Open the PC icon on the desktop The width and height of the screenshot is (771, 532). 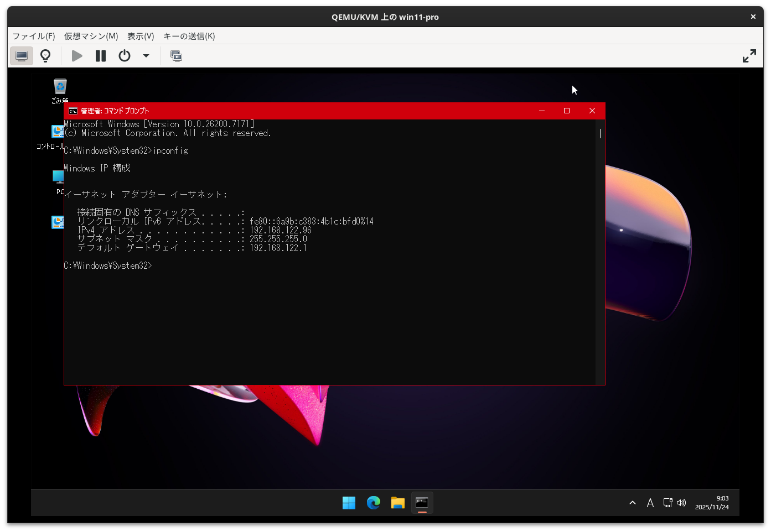pos(58,177)
